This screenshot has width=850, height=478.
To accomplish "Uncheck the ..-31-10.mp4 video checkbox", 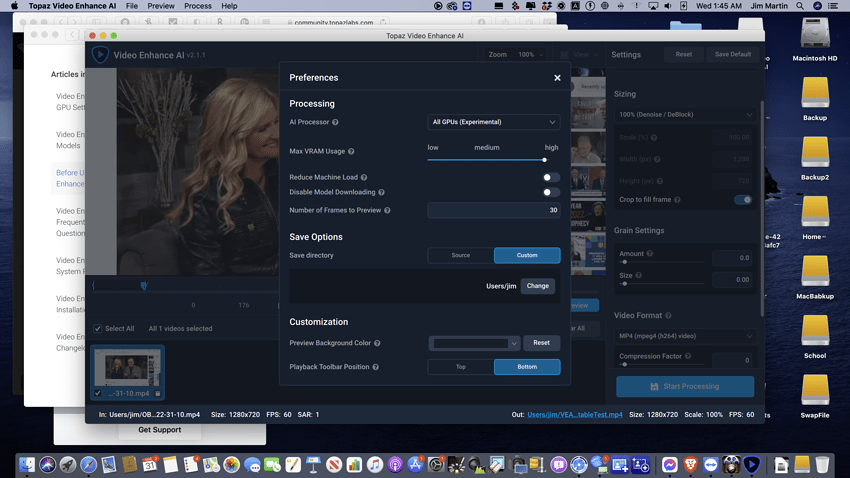I will click(x=98, y=393).
